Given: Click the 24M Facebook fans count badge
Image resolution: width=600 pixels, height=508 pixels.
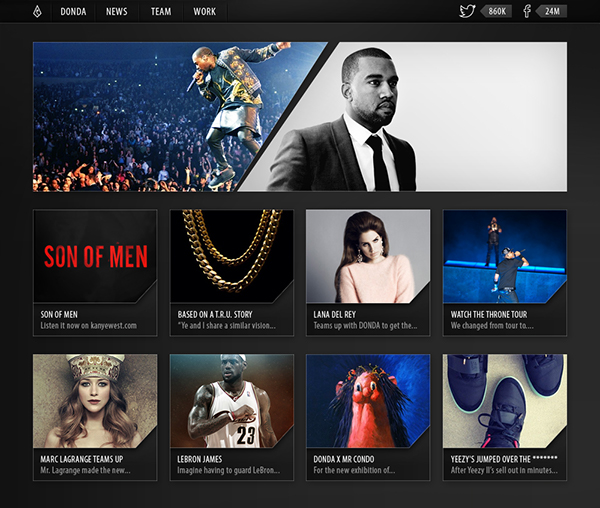Looking at the screenshot, I should [x=551, y=11].
